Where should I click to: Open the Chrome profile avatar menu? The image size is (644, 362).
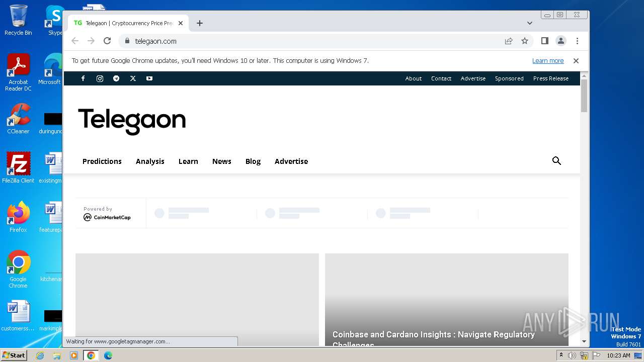[561, 41]
